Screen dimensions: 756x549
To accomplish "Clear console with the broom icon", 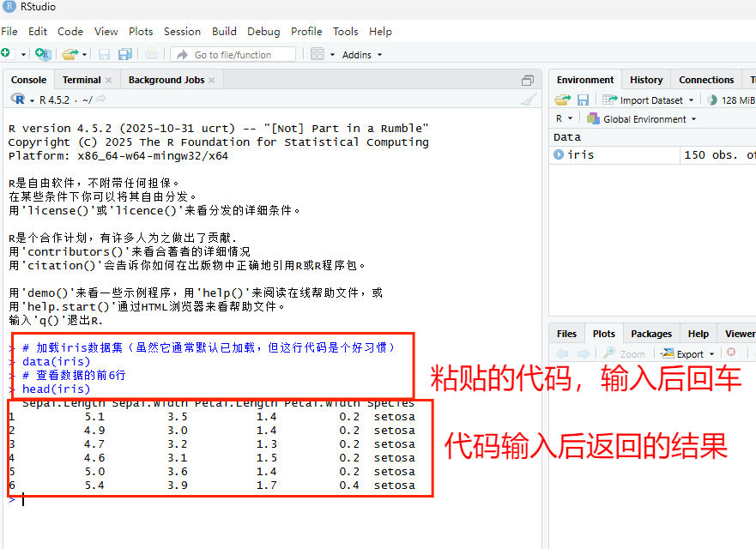I will click(529, 100).
